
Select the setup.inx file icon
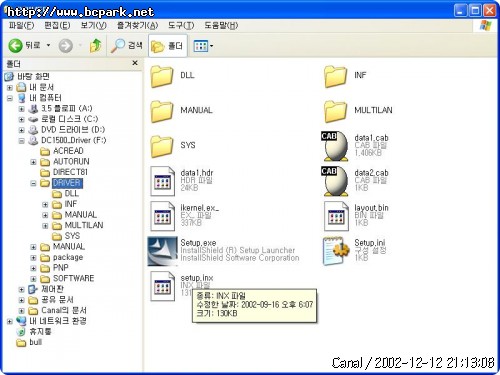[163, 286]
